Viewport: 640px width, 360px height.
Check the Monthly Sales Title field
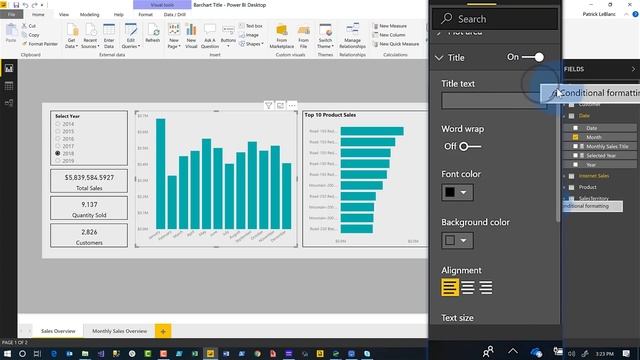tap(576, 146)
